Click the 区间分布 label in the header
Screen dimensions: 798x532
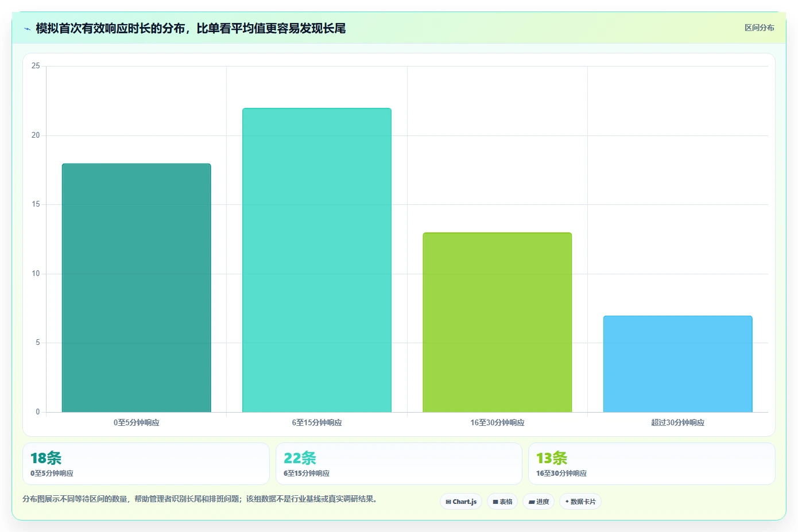pyautogui.click(x=759, y=28)
